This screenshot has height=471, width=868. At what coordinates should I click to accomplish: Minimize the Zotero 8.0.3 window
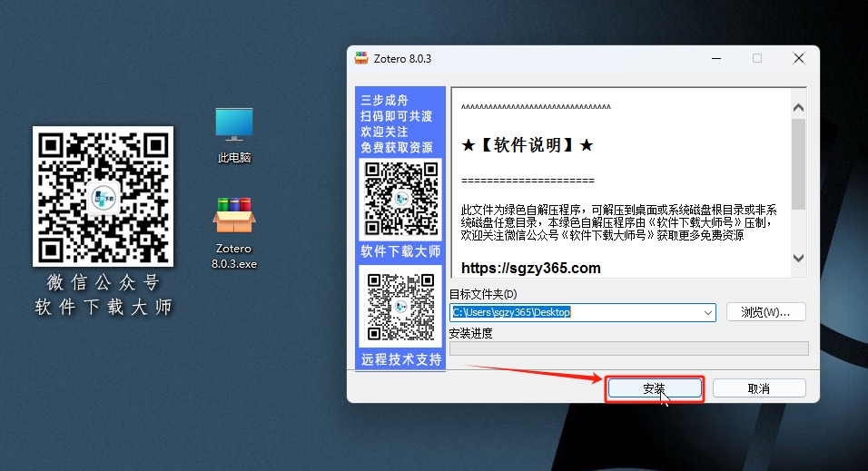716,58
